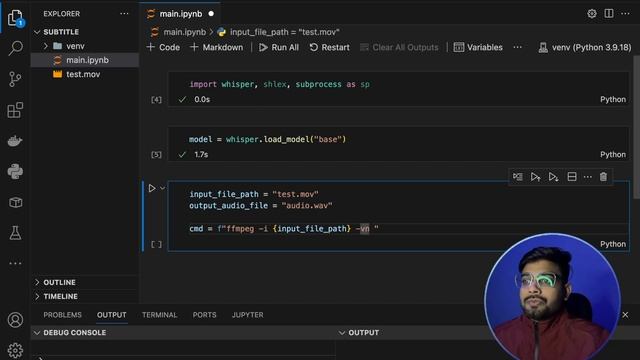
Task: Place cursor on the ffmpeg cmd line
Action: coord(284,229)
